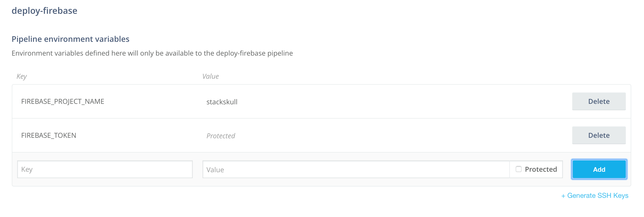This screenshot has height=217, width=644.
Task: Click the stackskull value text
Action: (222, 102)
